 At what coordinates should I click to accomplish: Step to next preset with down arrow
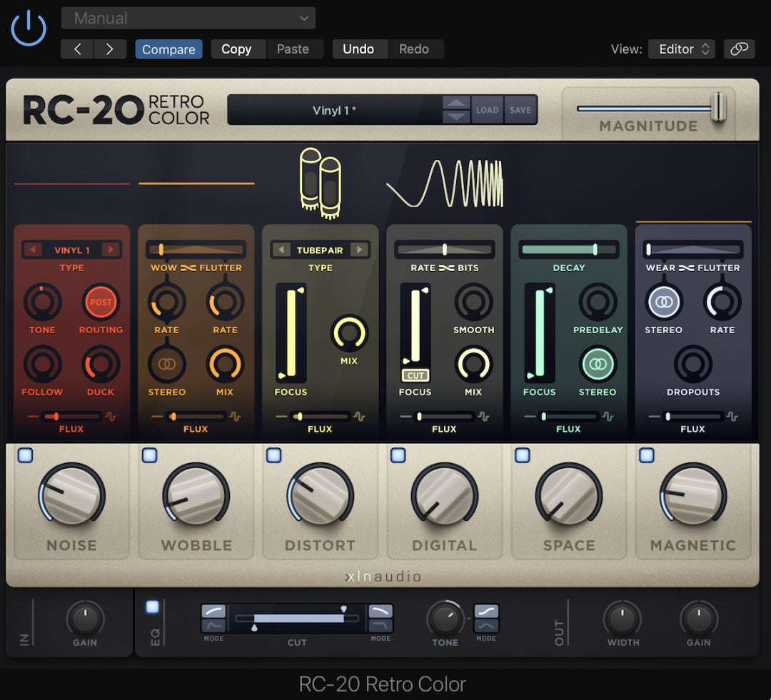tap(456, 116)
